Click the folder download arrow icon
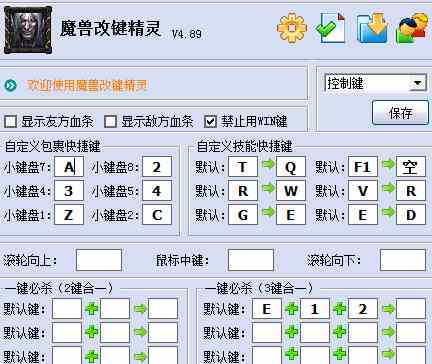432x364 pixels. 372,28
